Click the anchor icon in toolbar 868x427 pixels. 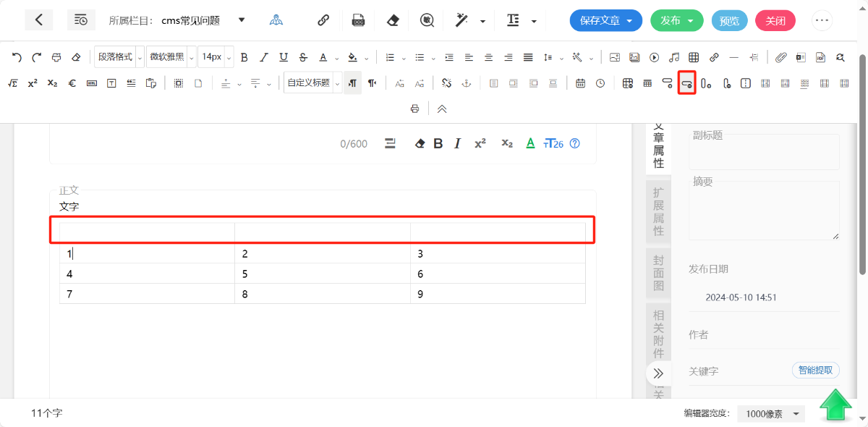click(x=467, y=83)
